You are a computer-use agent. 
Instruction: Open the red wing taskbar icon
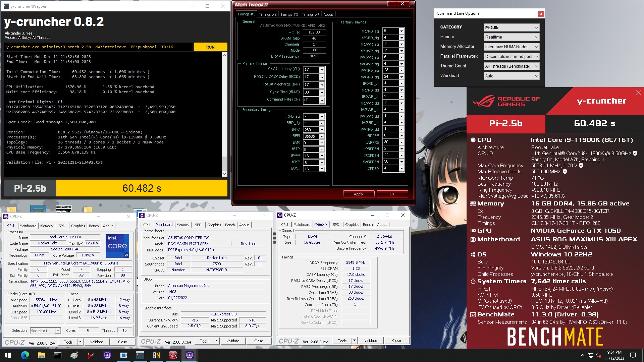pyautogui.click(x=91, y=355)
